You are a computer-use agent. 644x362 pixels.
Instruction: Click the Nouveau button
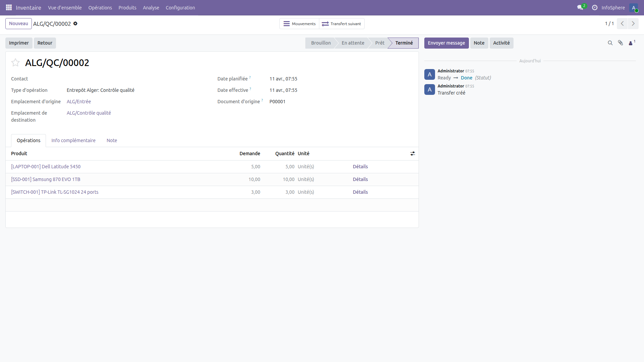[18, 23]
